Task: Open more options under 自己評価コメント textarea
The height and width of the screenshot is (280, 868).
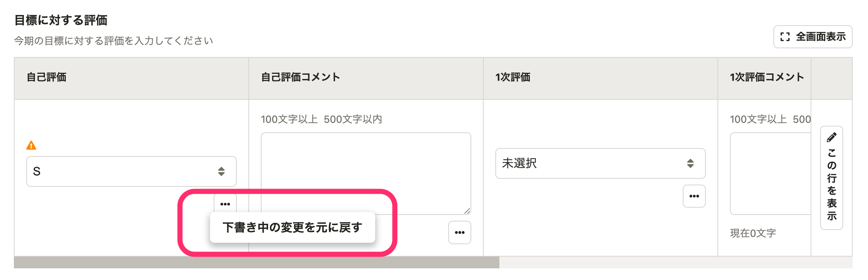Action: coord(460,232)
